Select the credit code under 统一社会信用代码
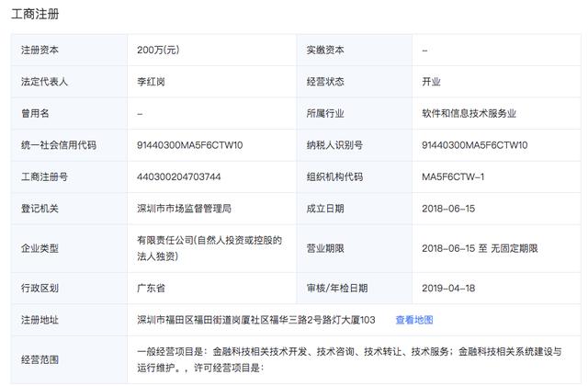Image resolution: width=588 pixels, height=386 pixels. pos(190,145)
